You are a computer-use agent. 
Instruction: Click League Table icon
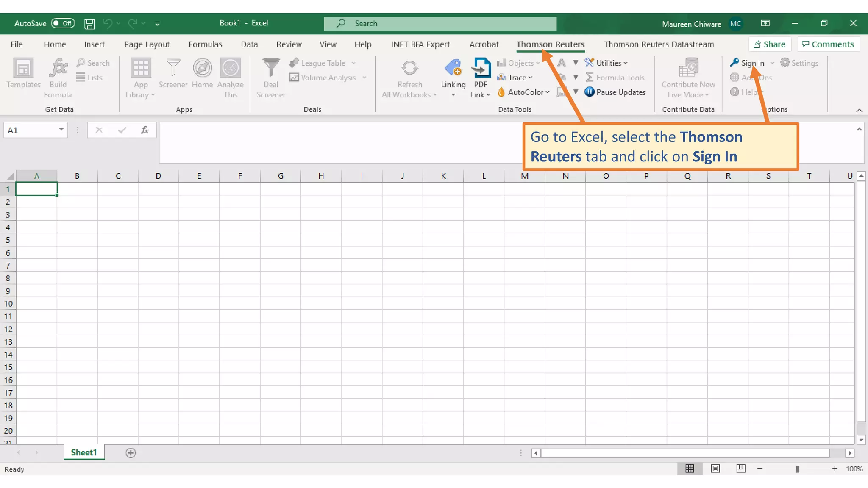294,63
